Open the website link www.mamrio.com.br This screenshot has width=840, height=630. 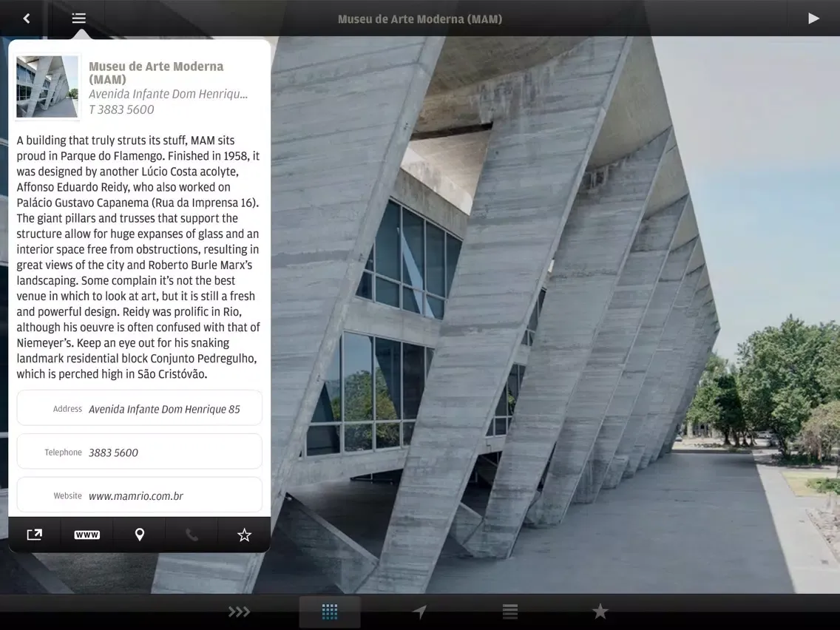pyautogui.click(x=139, y=495)
